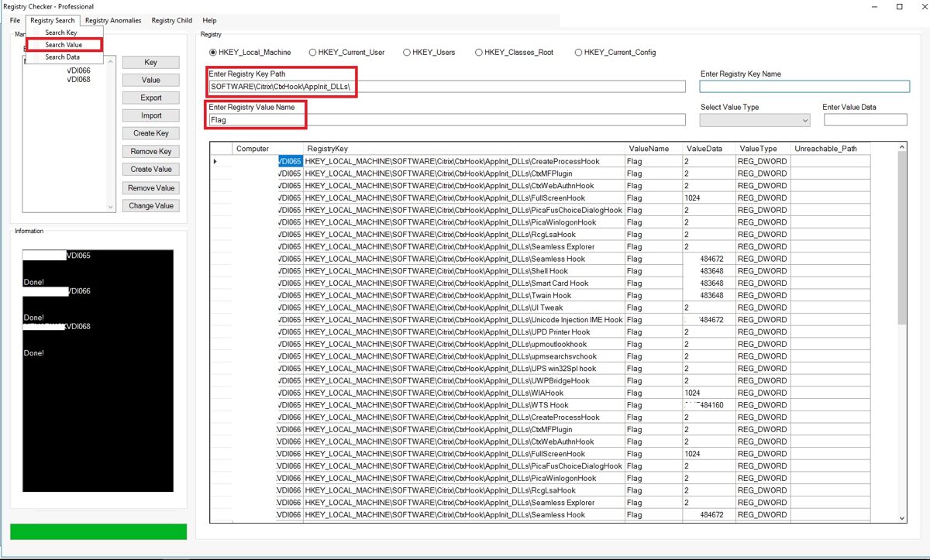Viewport: 930px width, 560px height.
Task: Select the UPD Printer Hook registry key cell
Action: pyautogui.click(x=464, y=332)
